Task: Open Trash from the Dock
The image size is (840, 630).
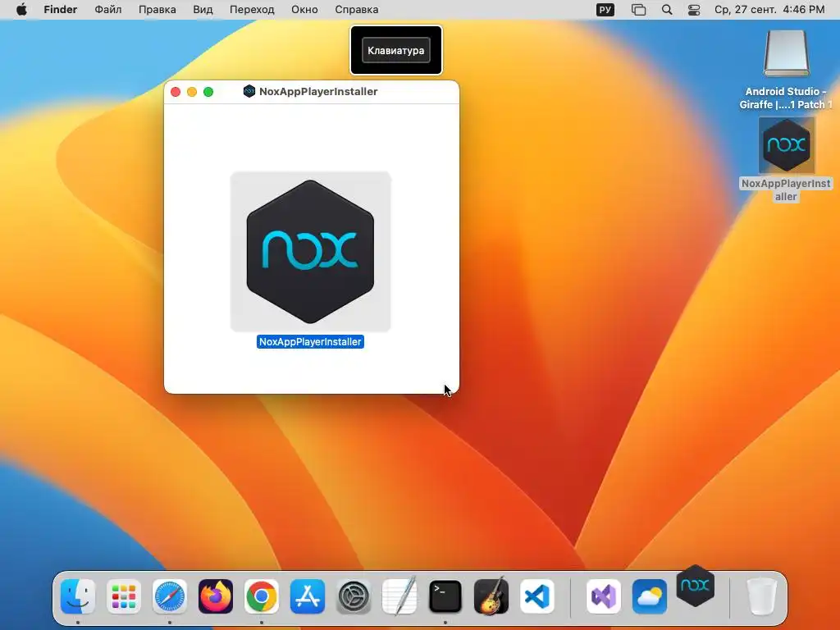Action: tap(762, 596)
